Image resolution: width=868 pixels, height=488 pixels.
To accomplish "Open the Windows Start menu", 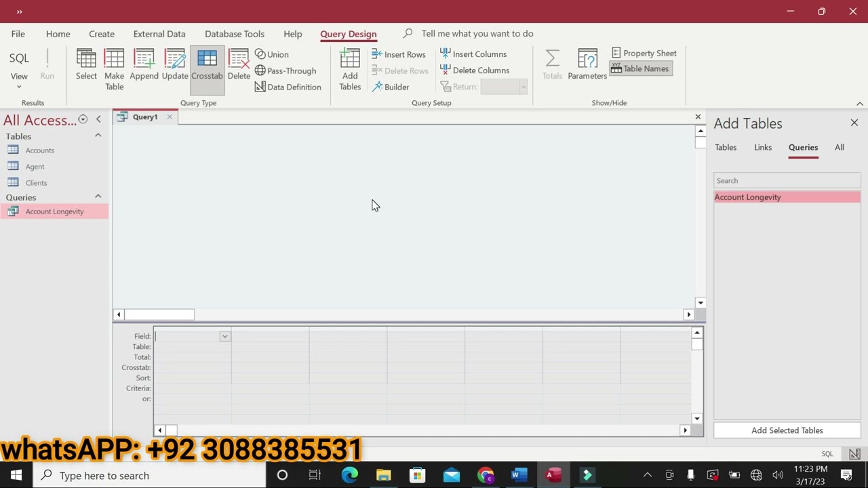I will coord(16,475).
